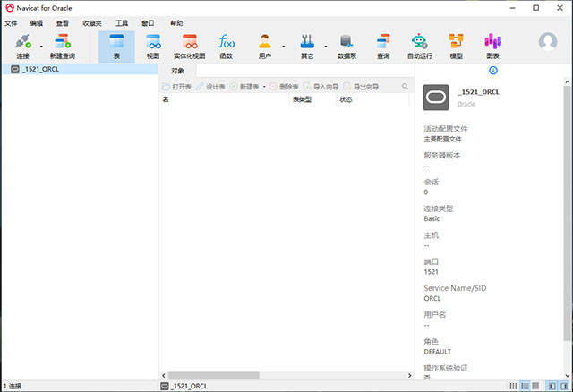Click the 'Basic' connection type value
This screenshot has height=392, width=573.
coord(432,219)
